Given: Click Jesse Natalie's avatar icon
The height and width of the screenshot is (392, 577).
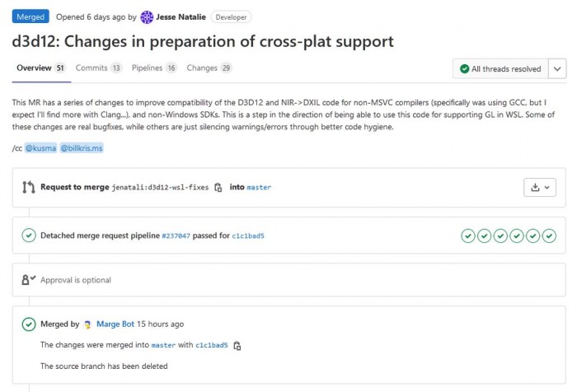Looking at the screenshot, I should pos(147,17).
